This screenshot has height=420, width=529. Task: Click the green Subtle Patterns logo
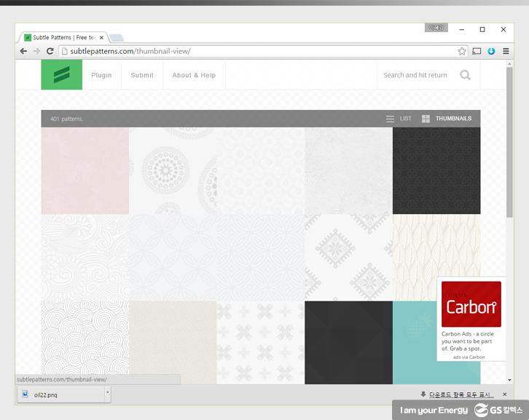(x=61, y=75)
